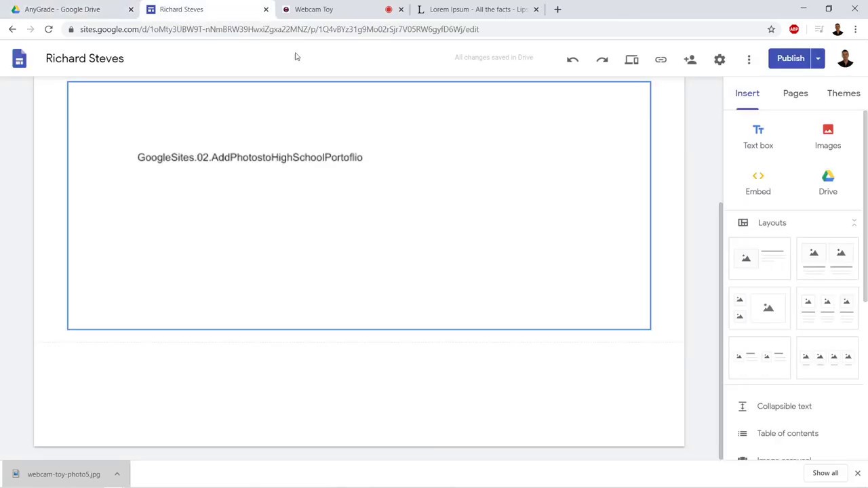Screen dimensions: 868x488
Task: Close the Webcam Toy tab
Action: point(401,9)
